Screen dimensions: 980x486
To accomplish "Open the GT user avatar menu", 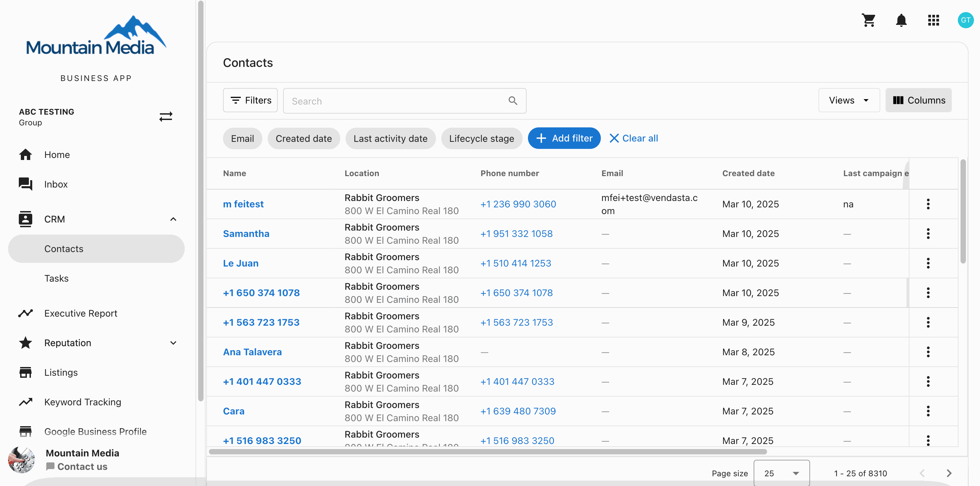I will point(965,20).
